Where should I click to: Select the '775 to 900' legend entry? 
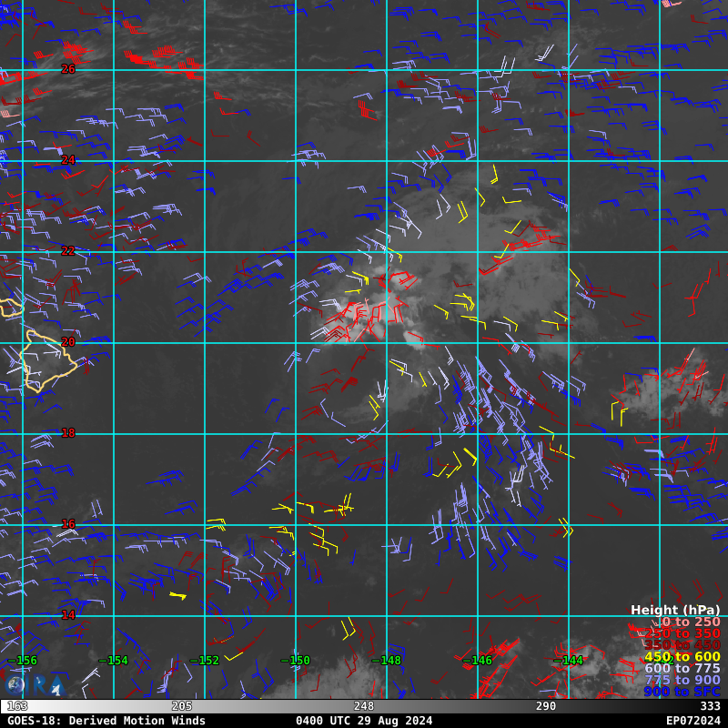tap(682, 680)
